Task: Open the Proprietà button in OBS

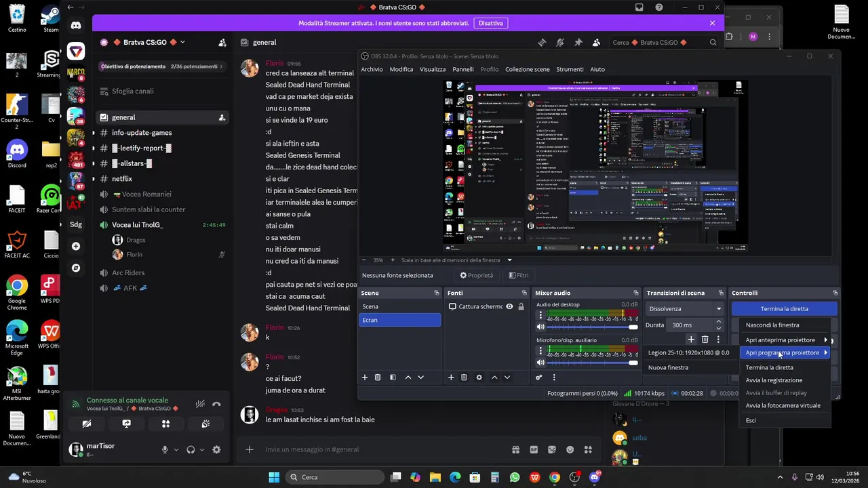Action: [477, 275]
